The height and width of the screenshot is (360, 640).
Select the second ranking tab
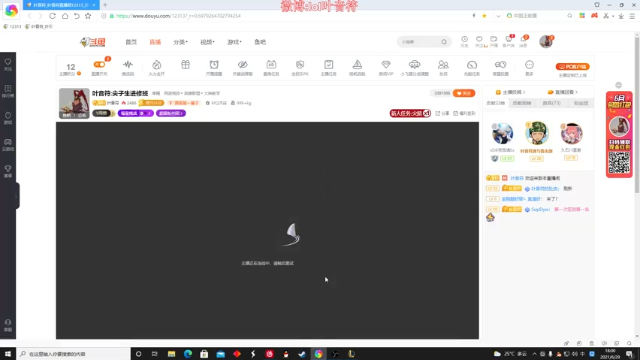point(522,103)
